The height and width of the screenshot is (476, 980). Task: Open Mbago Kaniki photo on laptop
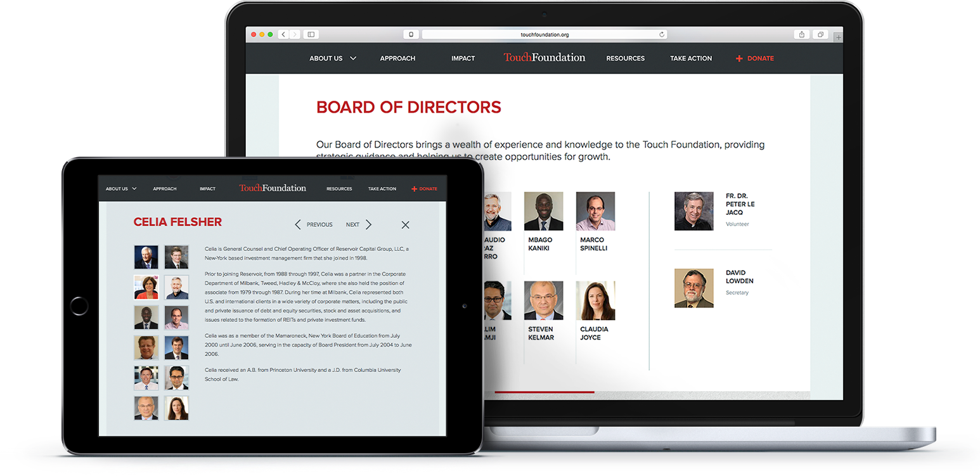543,211
